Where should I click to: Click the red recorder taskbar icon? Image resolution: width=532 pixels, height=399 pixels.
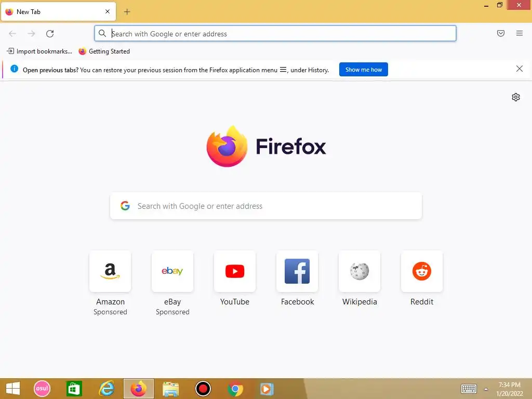(203, 389)
